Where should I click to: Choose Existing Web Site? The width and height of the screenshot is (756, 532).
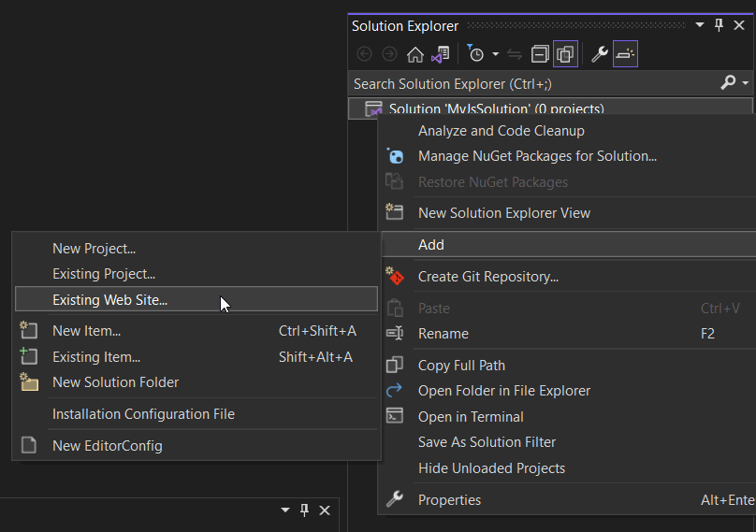[x=196, y=299]
